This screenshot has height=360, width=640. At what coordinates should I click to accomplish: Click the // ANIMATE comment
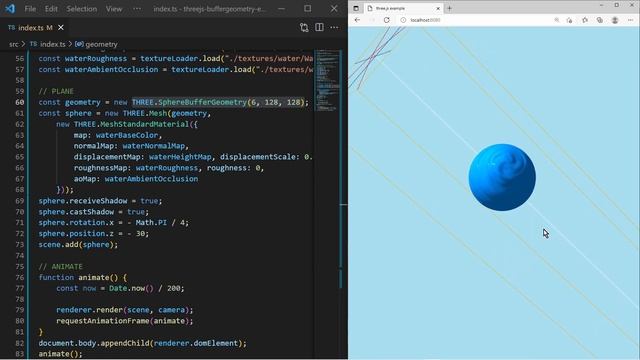coord(60,267)
